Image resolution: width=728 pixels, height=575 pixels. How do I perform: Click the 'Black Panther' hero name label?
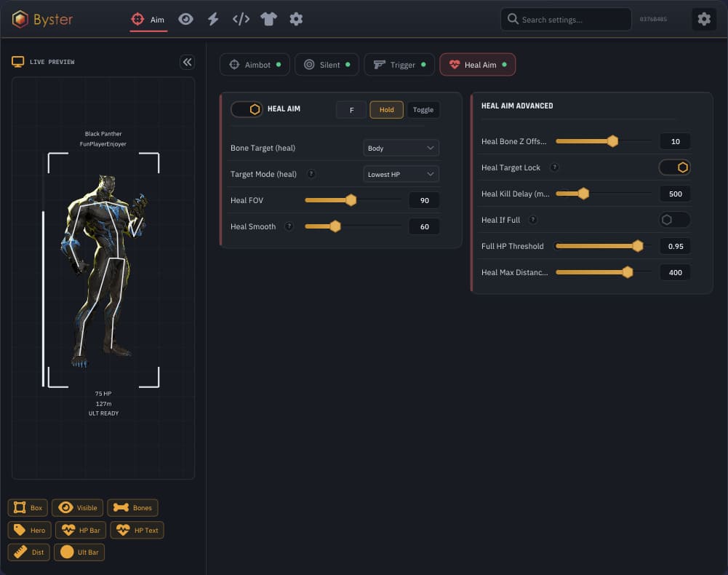(103, 134)
